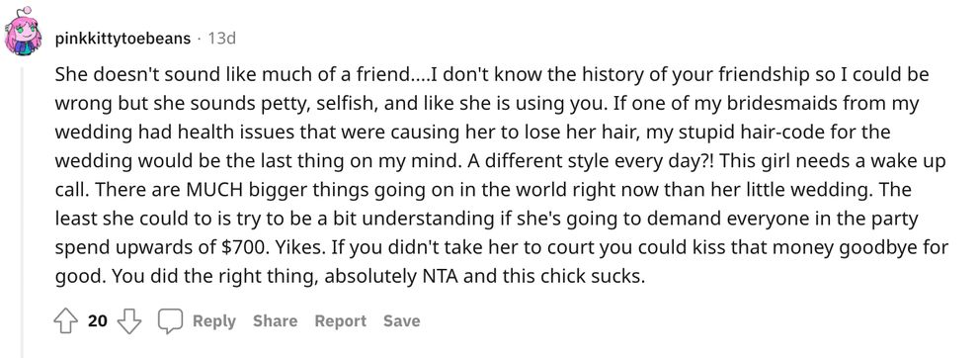This screenshot has height=358, width=980.
Task: Click the vote count showing 20
Action: [98, 321]
